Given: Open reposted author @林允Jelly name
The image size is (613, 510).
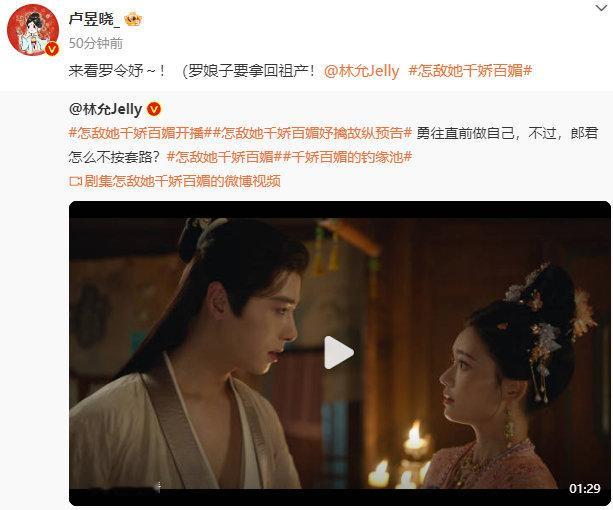Looking at the screenshot, I should (106, 109).
